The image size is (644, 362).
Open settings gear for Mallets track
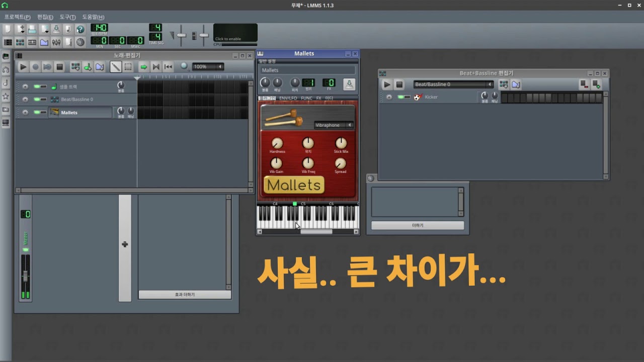[25, 112]
